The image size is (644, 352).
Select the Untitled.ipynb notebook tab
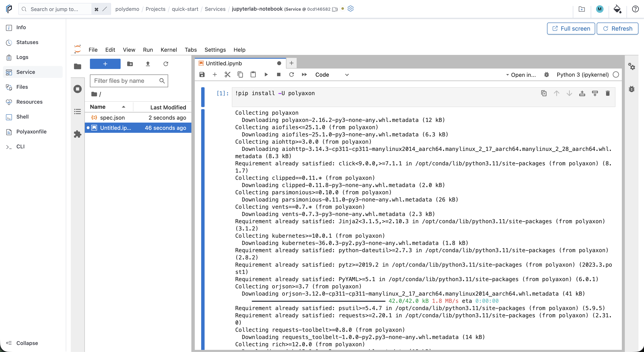(240, 63)
